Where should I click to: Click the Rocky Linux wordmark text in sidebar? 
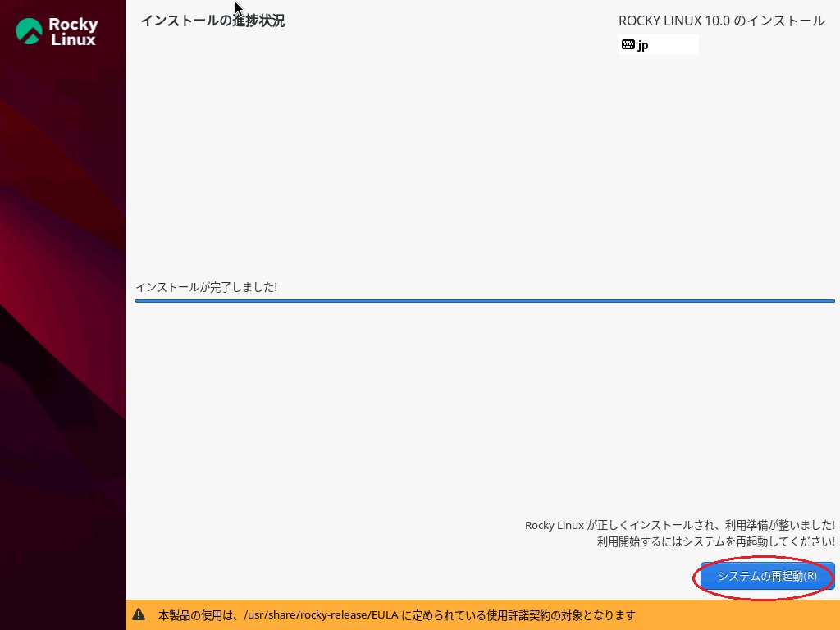coord(73,32)
